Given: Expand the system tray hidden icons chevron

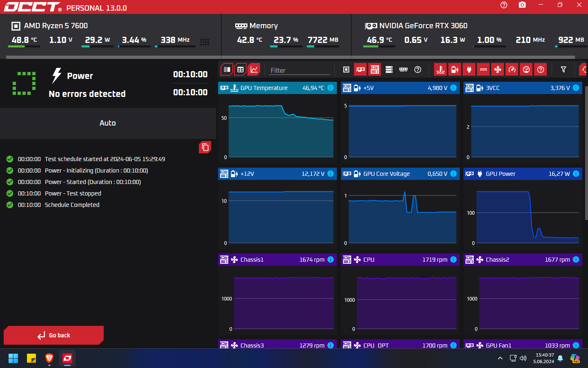Looking at the screenshot, I should pyautogui.click(x=500, y=359).
